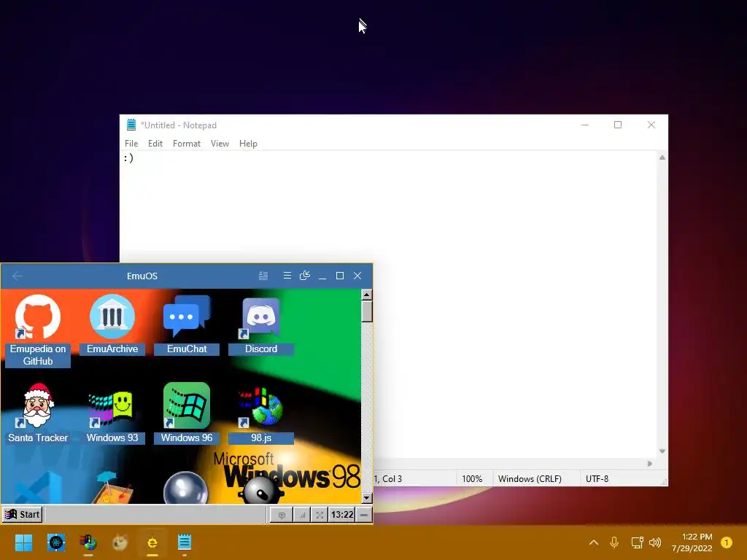The height and width of the screenshot is (560, 747).
Task: Click Notepad's vertical scroll down arrow
Action: [x=662, y=451]
